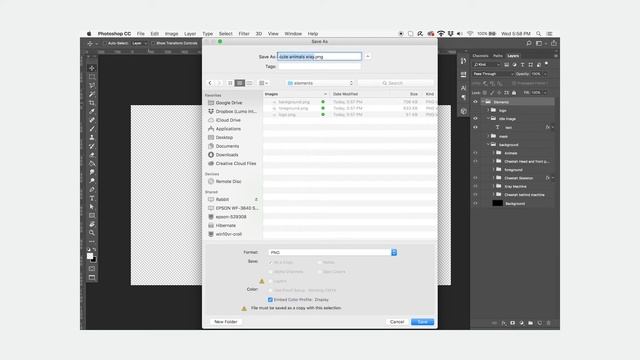Toggle visibility of Animals group

(x=475, y=153)
